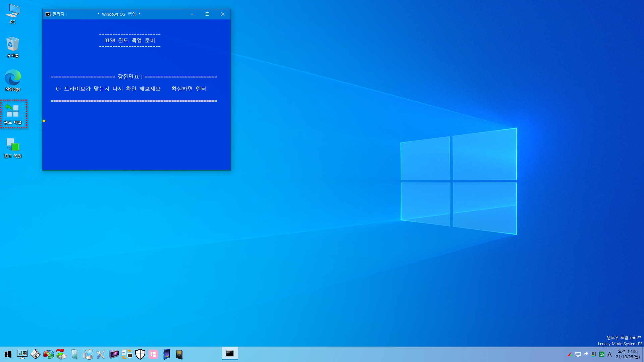Click the green 16 tray icon
Viewport: 644px width, 362px height.
(602, 354)
